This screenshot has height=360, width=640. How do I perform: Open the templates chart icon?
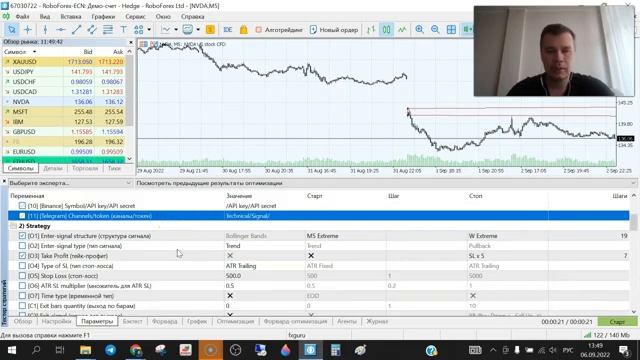click(x=188, y=29)
